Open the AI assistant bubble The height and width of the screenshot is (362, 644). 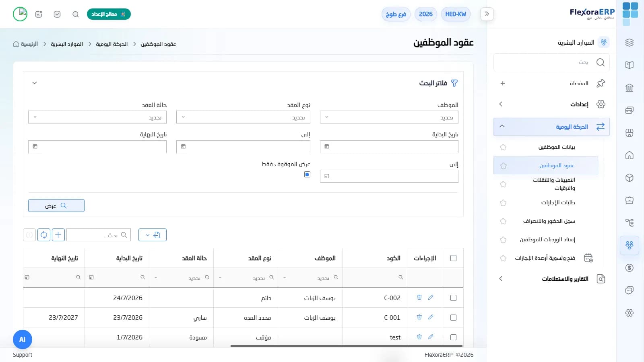click(x=23, y=339)
